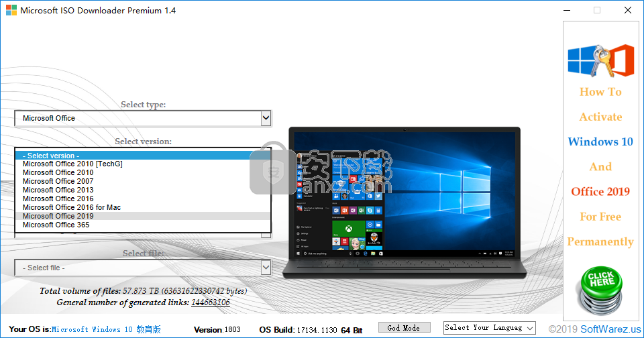This screenshot has width=644, height=338.
Task: Select plain Microsoft Office 2010 version
Action: 142,172
